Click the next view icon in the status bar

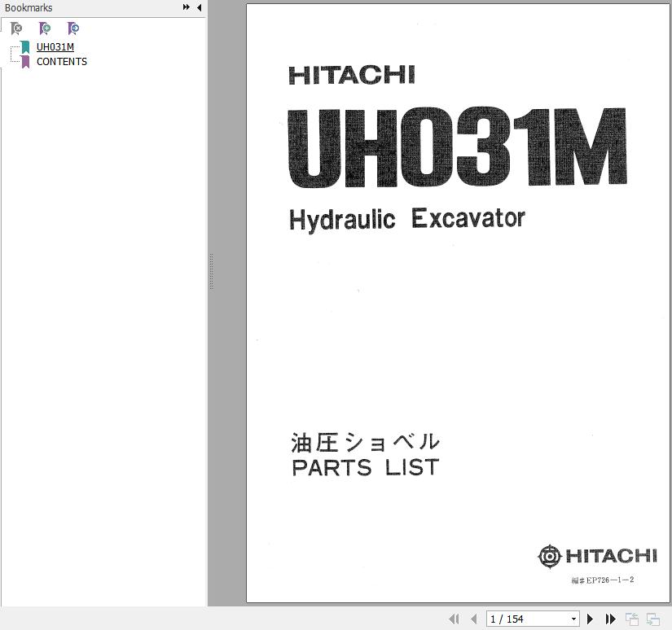tap(652, 619)
